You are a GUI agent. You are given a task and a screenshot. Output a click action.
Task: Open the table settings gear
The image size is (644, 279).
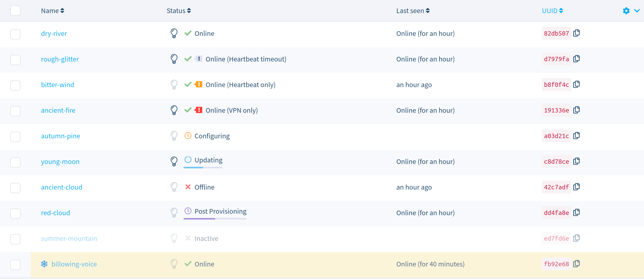626,11
